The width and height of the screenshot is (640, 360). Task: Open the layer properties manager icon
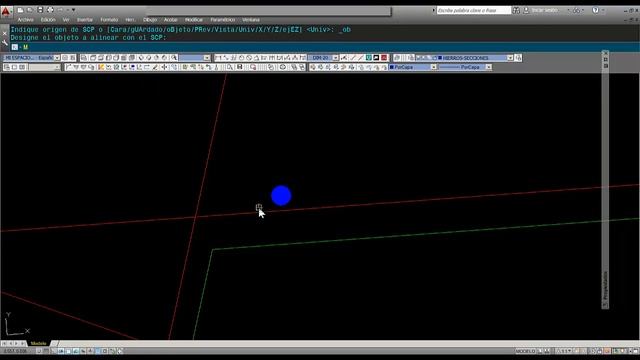[x=397, y=58]
